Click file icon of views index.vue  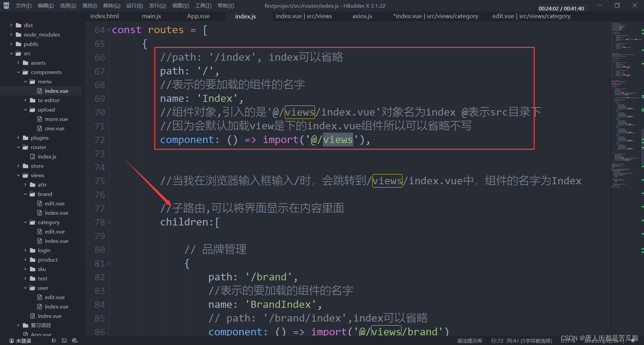pos(33,316)
